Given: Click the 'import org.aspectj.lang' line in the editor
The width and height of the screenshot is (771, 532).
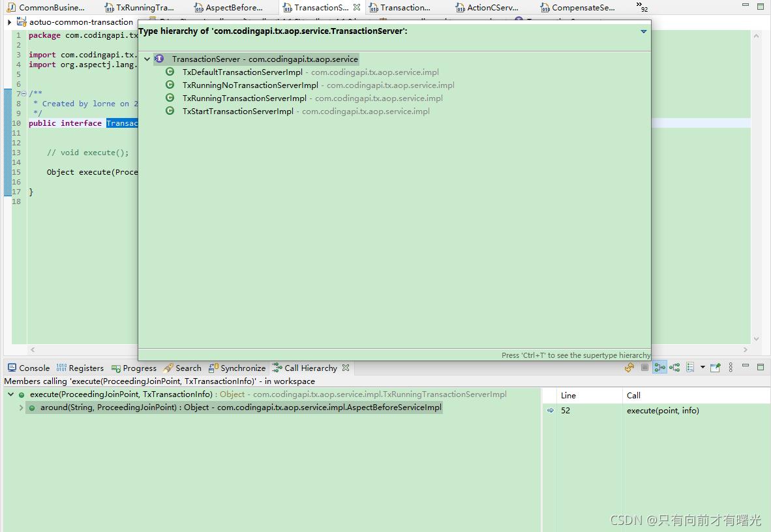Looking at the screenshot, I should [x=82, y=65].
